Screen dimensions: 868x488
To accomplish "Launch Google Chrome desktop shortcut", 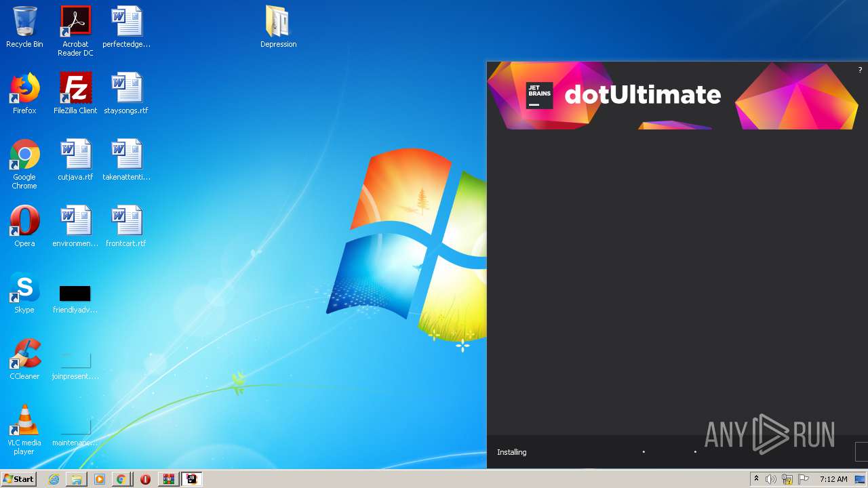I will pos(24,164).
